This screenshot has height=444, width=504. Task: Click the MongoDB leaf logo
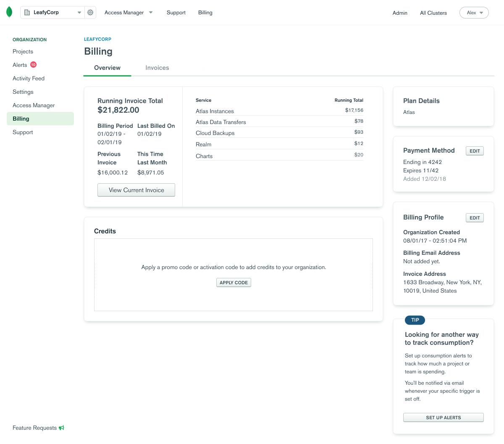pyautogui.click(x=9, y=12)
